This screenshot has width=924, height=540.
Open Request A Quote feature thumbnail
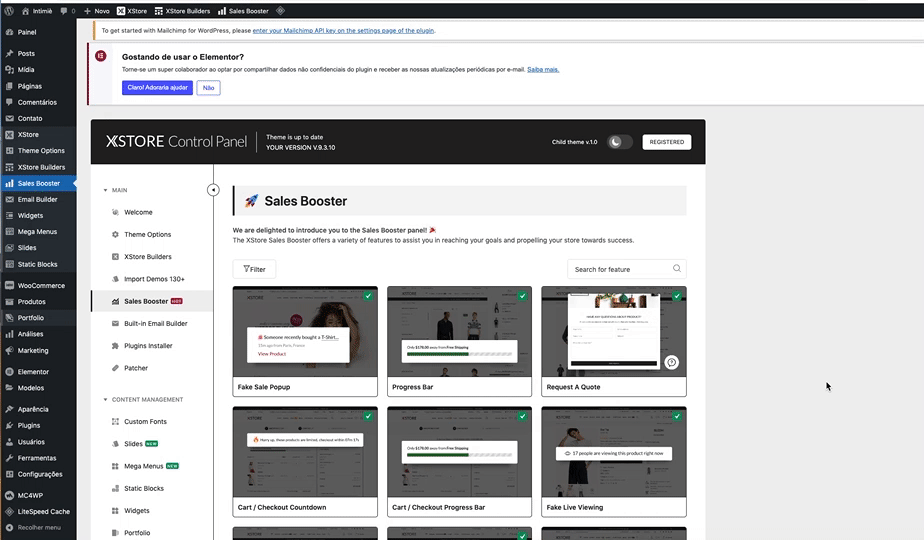point(614,332)
